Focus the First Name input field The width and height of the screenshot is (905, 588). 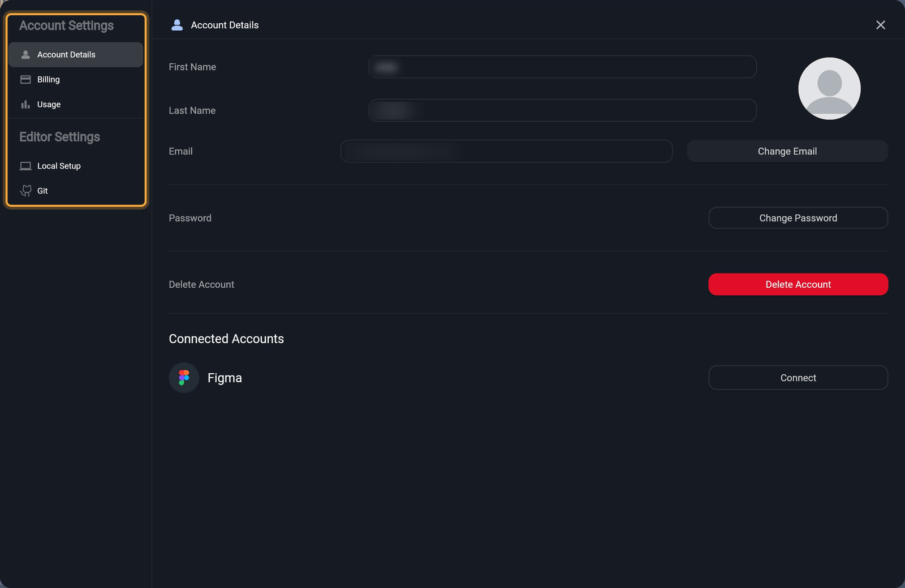click(562, 67)
